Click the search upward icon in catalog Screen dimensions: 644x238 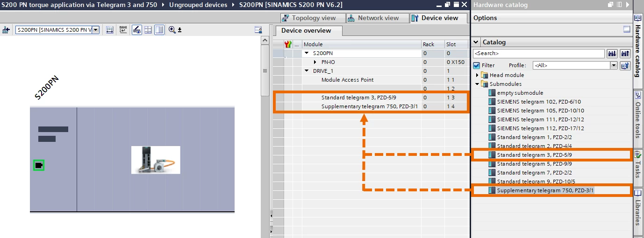click(x=625, y=54)
